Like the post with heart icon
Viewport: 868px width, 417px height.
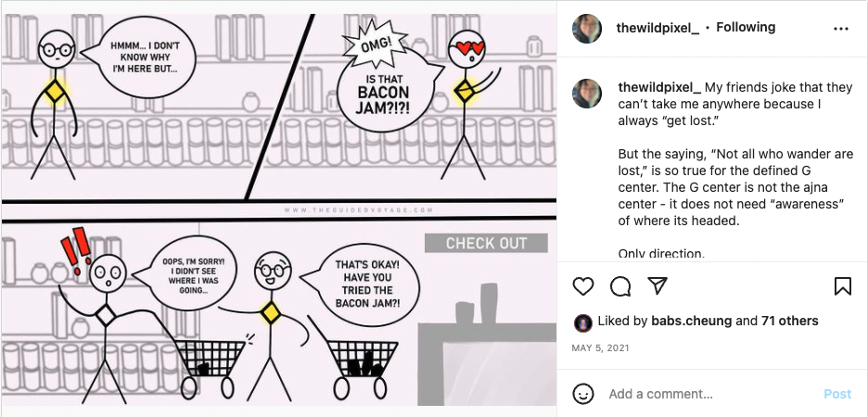[x=583, y=286]
